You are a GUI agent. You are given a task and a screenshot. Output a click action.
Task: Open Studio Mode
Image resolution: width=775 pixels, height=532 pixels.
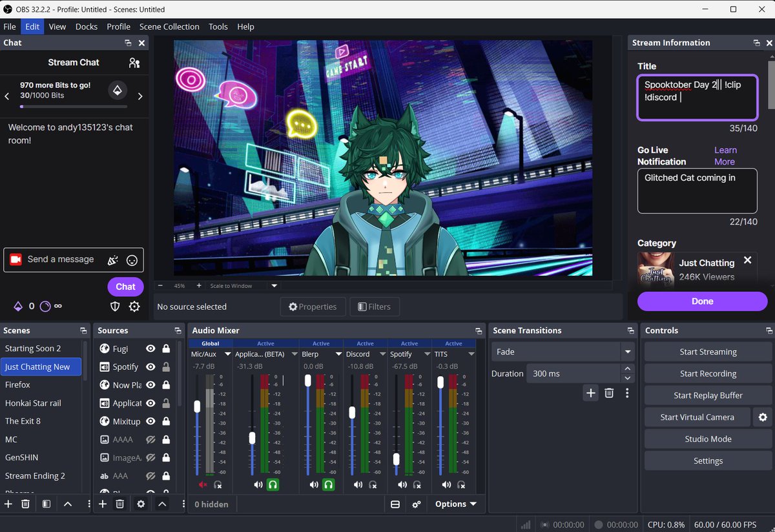pos(708,439)
